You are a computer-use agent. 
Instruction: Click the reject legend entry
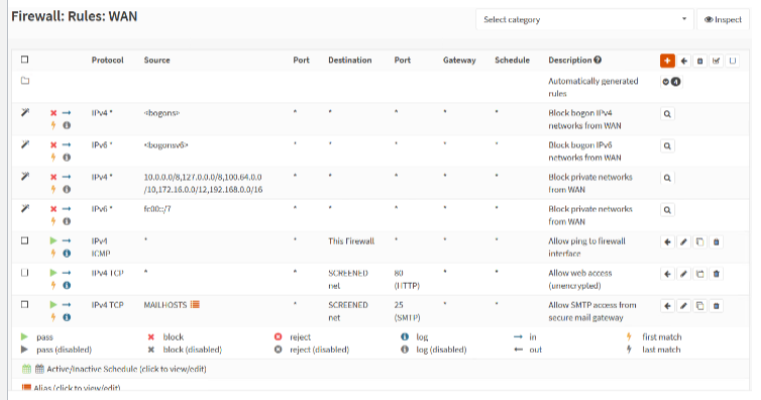[293, 337]
